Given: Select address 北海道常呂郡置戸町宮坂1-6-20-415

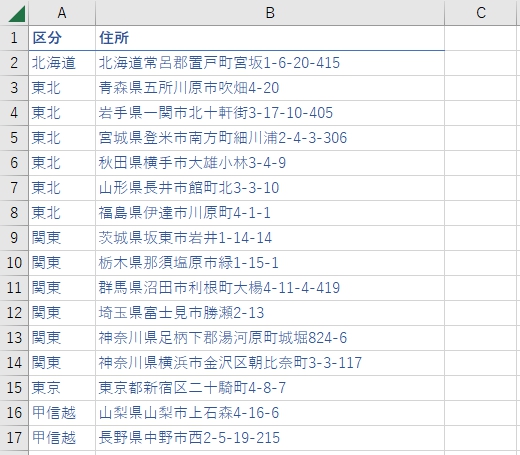Looking at the screenshot, I should click(x=270, y=63).
